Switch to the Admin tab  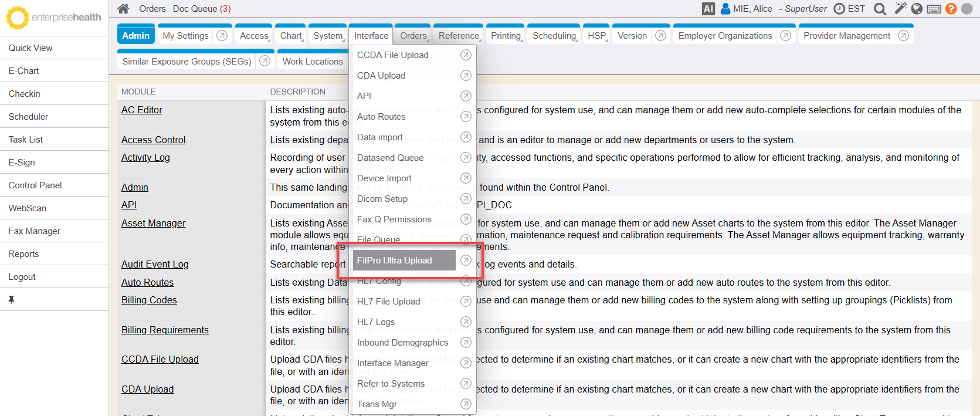coord(136,36)
